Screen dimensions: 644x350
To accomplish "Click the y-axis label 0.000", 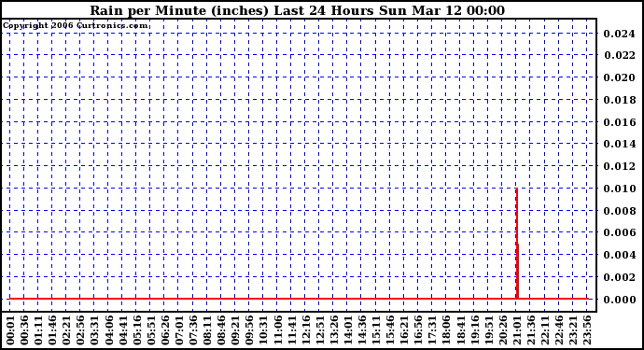I will tap(620, 300).
